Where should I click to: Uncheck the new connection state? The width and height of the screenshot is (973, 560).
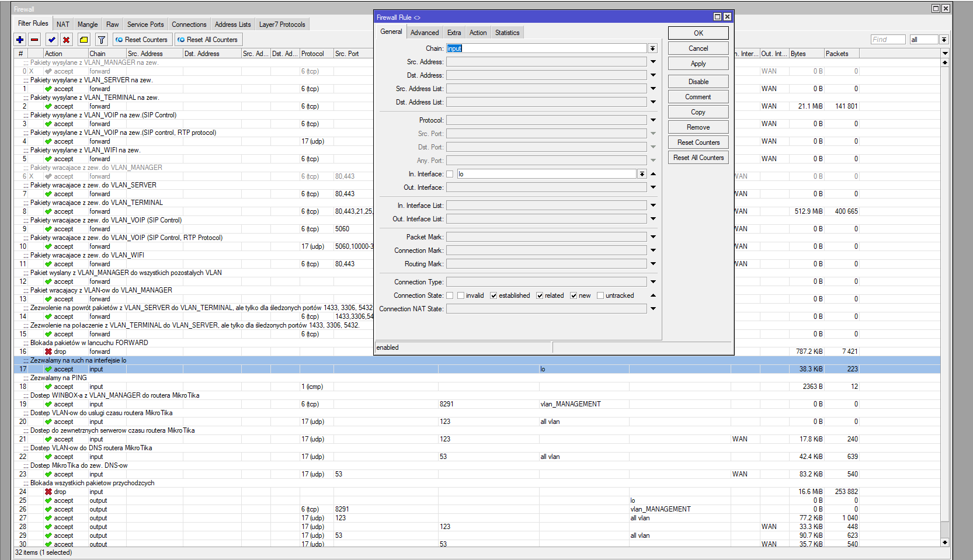pyautogui.click(x=574, y=295)
